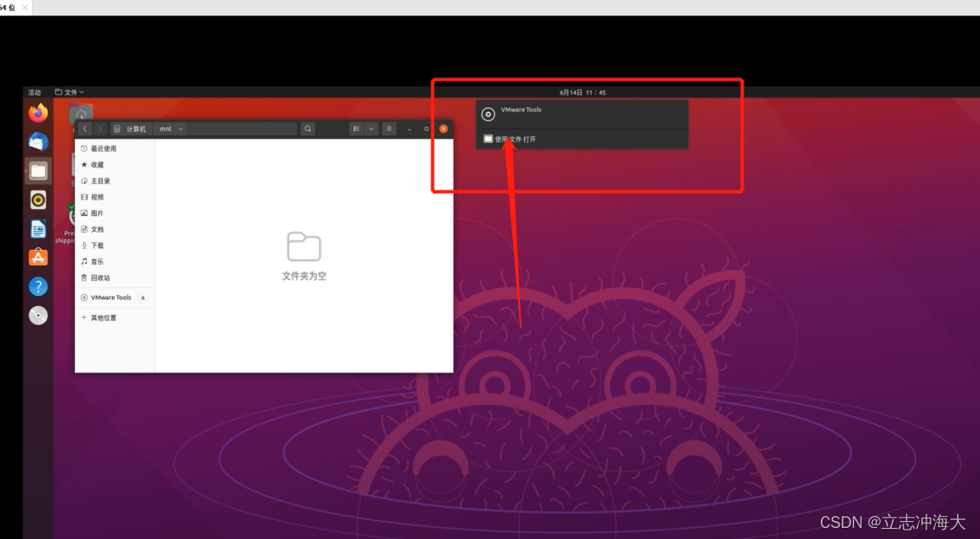Screen dimensions: 980x539
Task: Select the 计算机 path segment
Action: click(131, 128)
